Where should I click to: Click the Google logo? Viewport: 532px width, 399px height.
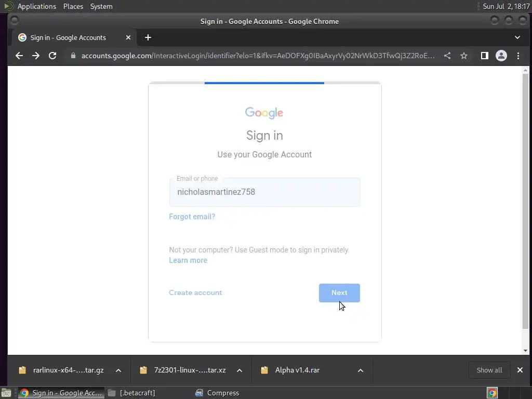[264, 113]
